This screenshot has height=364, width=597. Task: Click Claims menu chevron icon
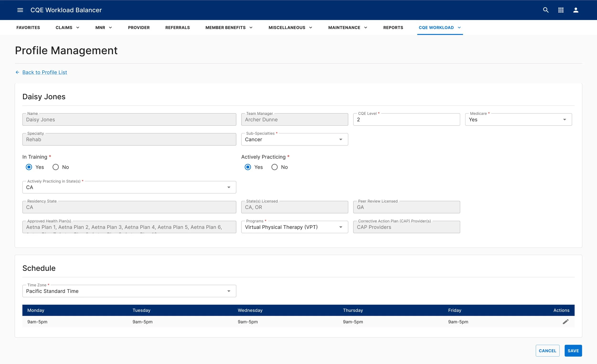click(x=78, y=28)
